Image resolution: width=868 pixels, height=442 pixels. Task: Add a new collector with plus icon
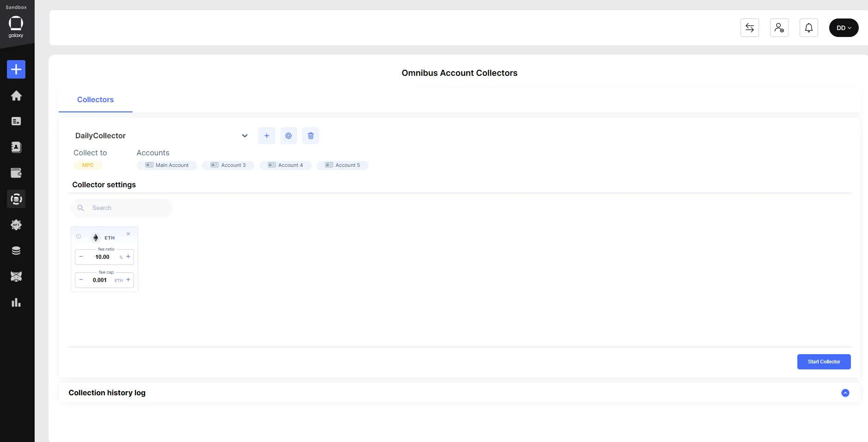(x=267, y=135)
